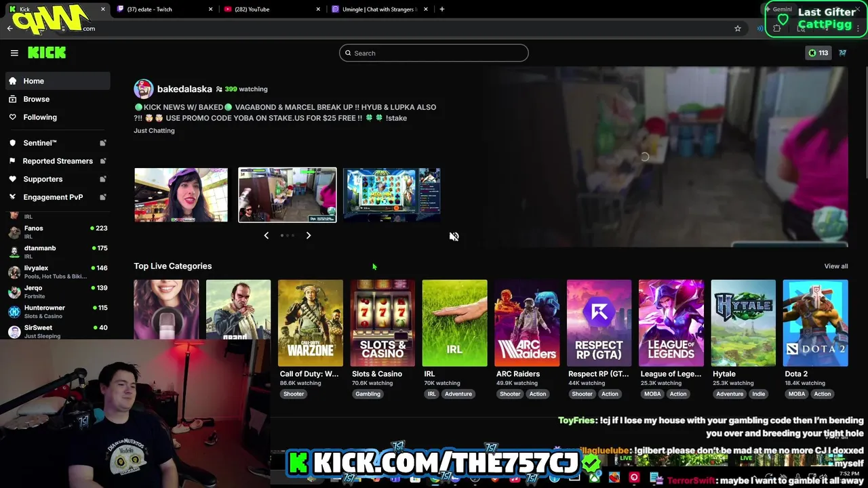Click the Following heart icon
The width and height of the screenshot is (868, 488).
click(13, 117)
